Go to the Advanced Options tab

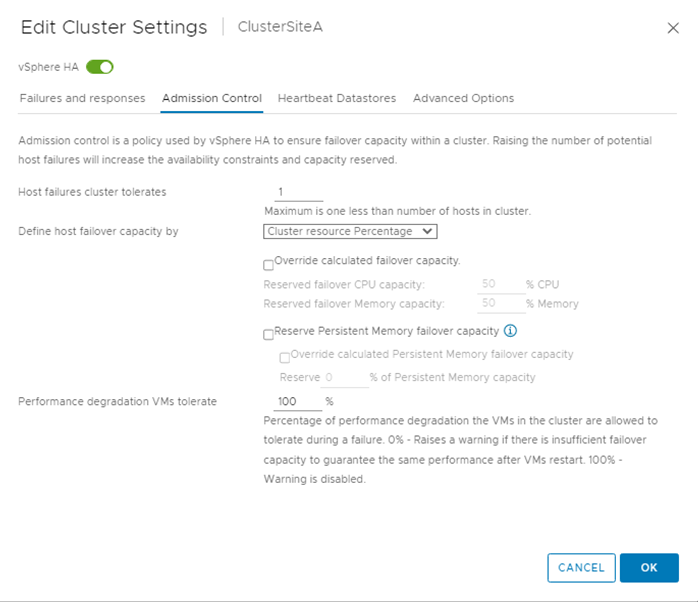[463, 98]
